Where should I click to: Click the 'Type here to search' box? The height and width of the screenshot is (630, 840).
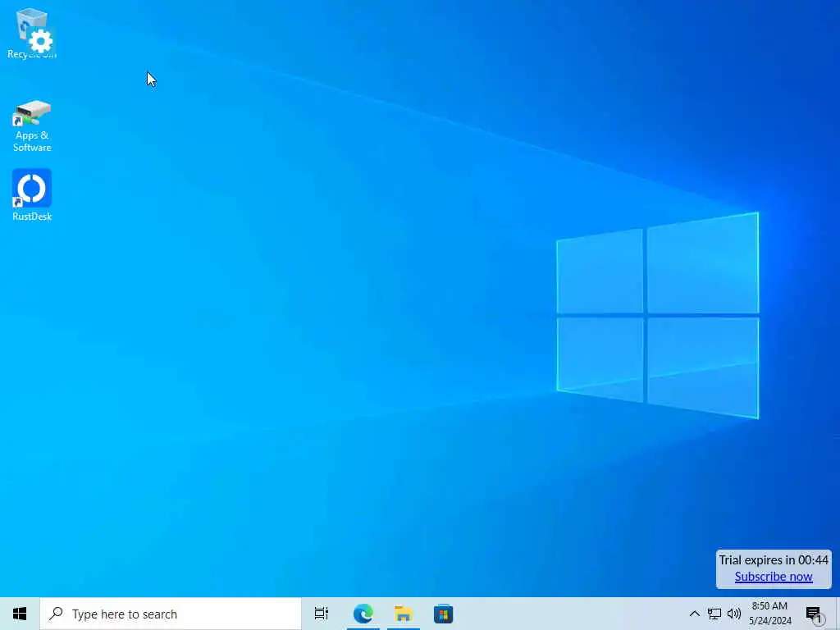tap(171, 614)
